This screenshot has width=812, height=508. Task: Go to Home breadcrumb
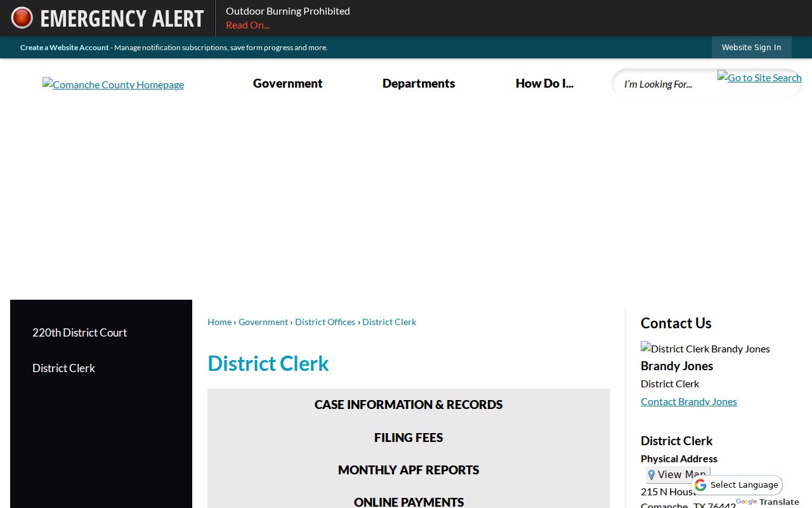click(219, 322)
